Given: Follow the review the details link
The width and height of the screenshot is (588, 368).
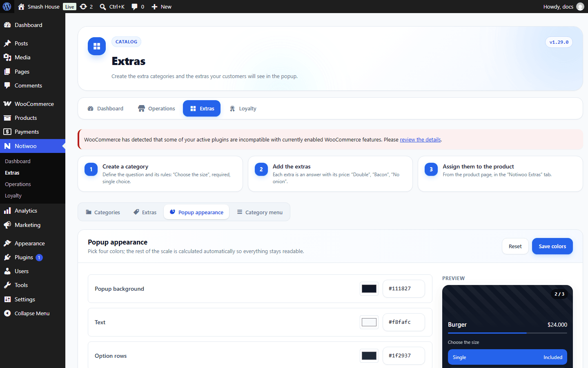Looking at the screenshot, I should (420, 139).
